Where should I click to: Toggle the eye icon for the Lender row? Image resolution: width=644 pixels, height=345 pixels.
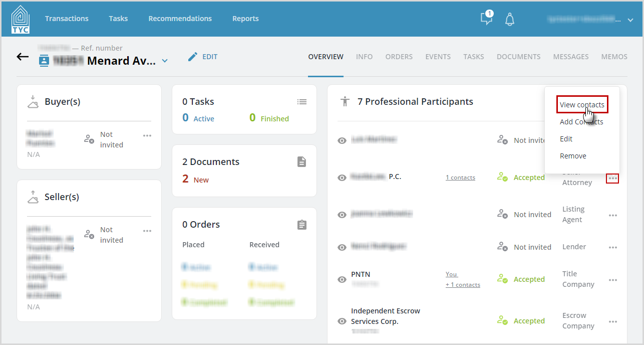pyautogui.click(x=342, y=247)
